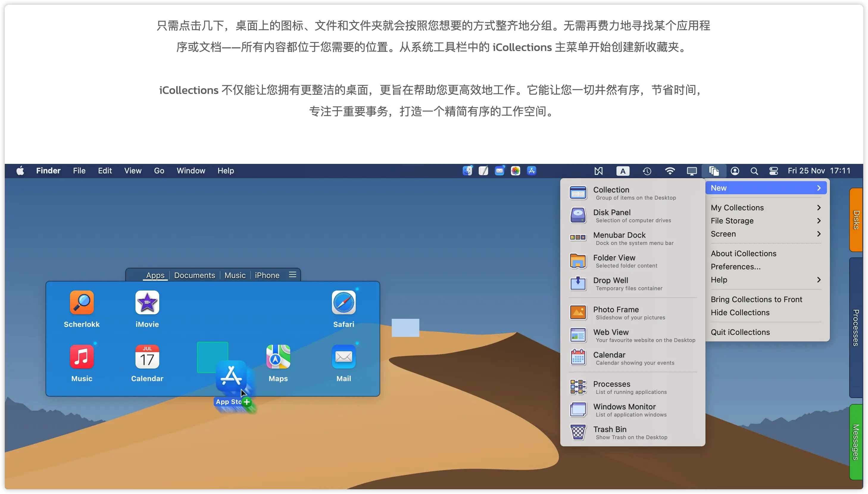868x494 pixels.
Task: Open the Go menu
Action: pos(159,171)
